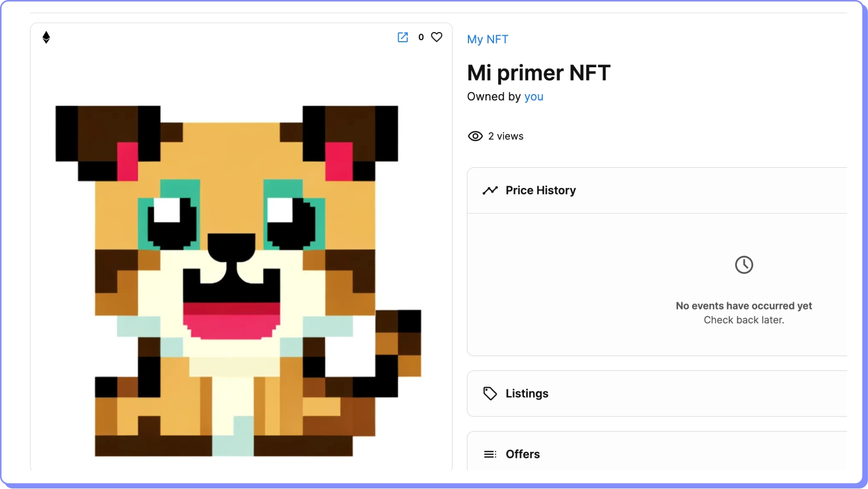
Task: Click the tag icon next to Listings
Action: (490, 393)
